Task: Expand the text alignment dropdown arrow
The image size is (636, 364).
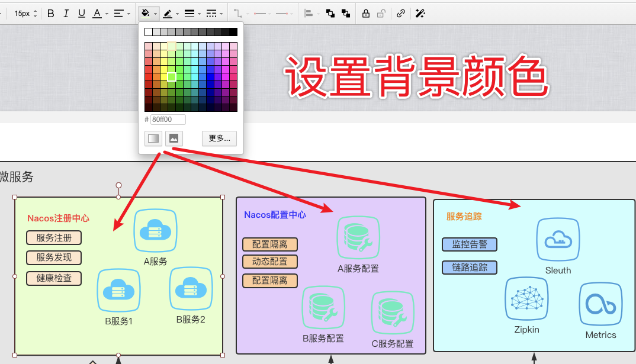Action: click(x=129, y=14)
